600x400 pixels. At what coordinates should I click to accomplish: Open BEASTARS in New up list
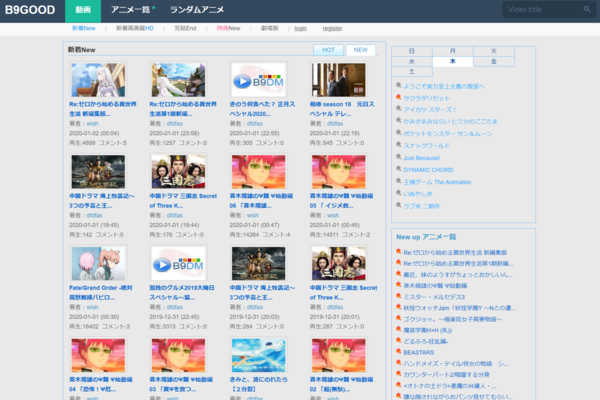[419, 352]
